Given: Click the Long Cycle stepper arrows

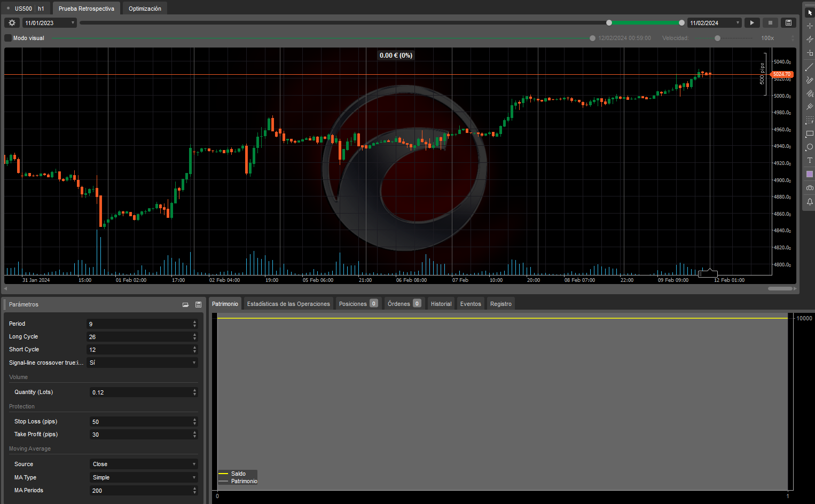Looking at the screenshot, I should pyautogui.click(x=194, y=337).
